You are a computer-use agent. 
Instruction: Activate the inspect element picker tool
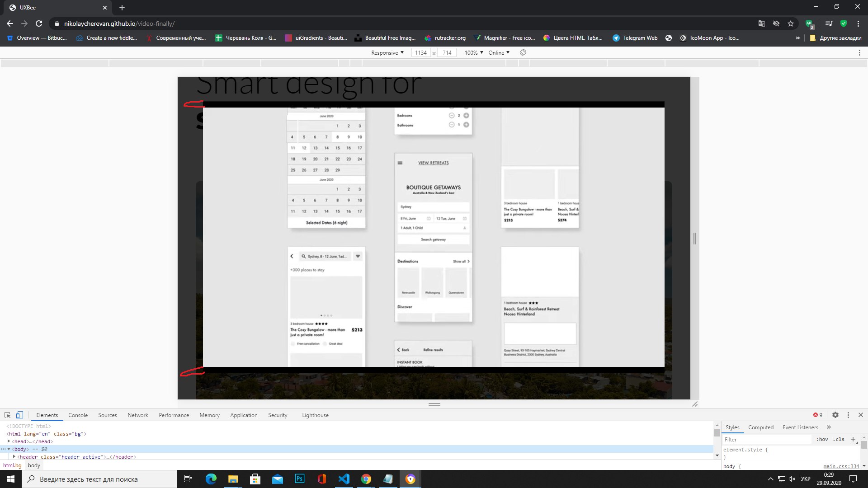point(7,415)
